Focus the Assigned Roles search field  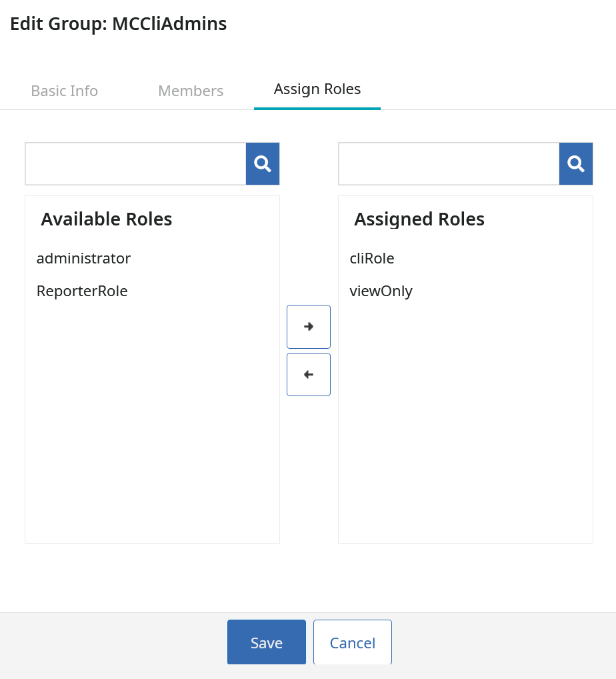pyautogui.click(x=449, y=163)
